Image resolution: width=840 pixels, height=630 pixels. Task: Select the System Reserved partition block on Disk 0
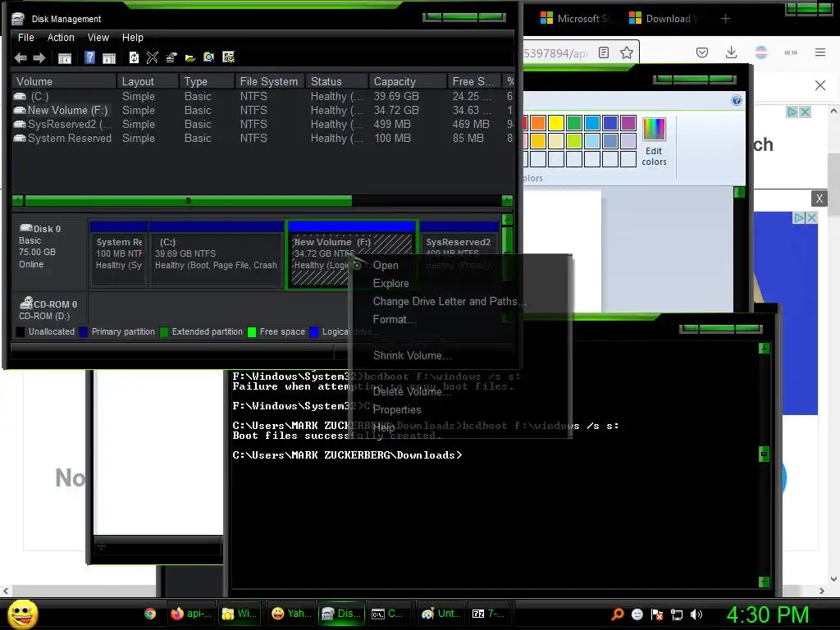coord(119,255)
